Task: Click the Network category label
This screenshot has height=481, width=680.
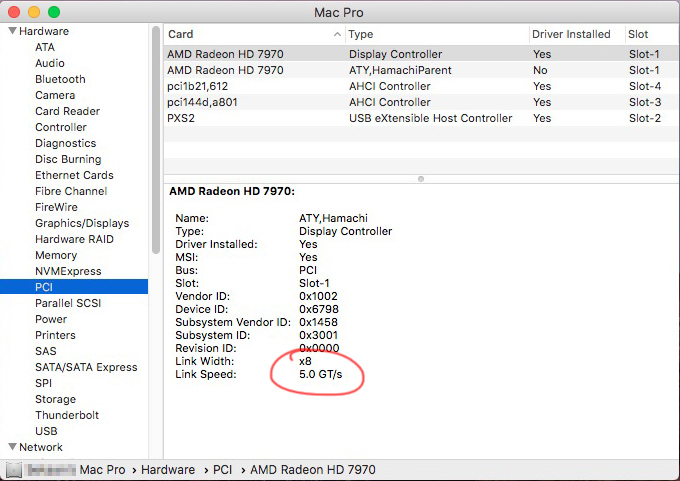Action: 41,447
